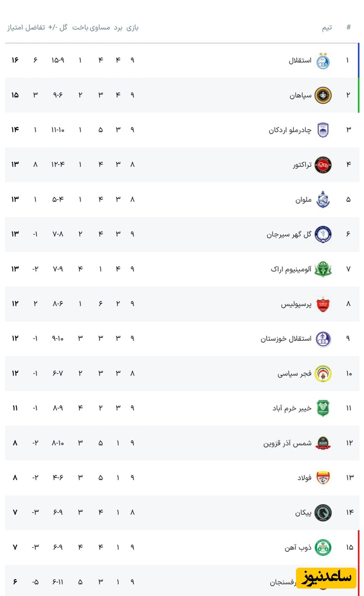Open the پرسپولیس team name link
The image size is (364, 596).
[x=296, y=304]
